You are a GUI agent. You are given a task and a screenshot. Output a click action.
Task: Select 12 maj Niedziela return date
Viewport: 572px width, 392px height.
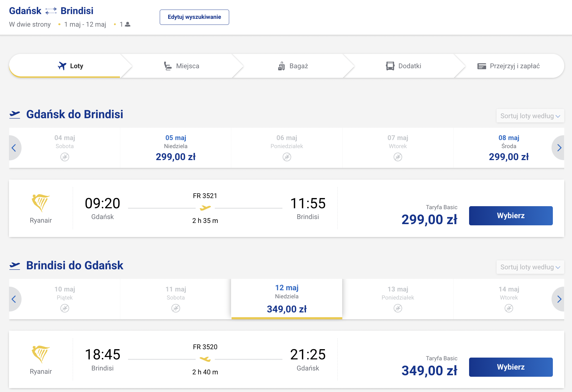pos(287,299)
